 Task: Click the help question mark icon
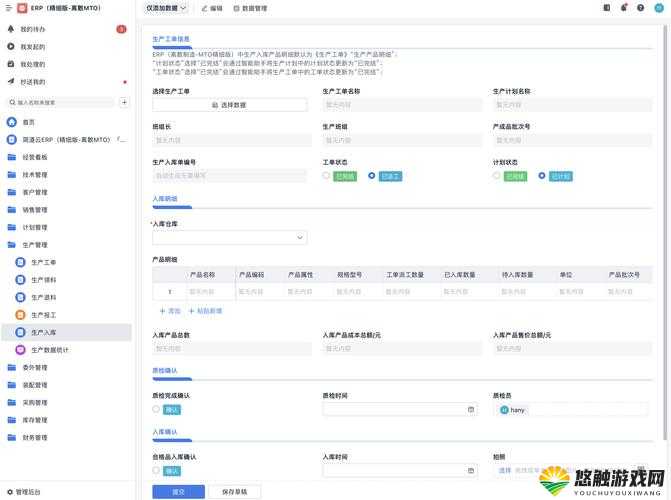[641, 8]
